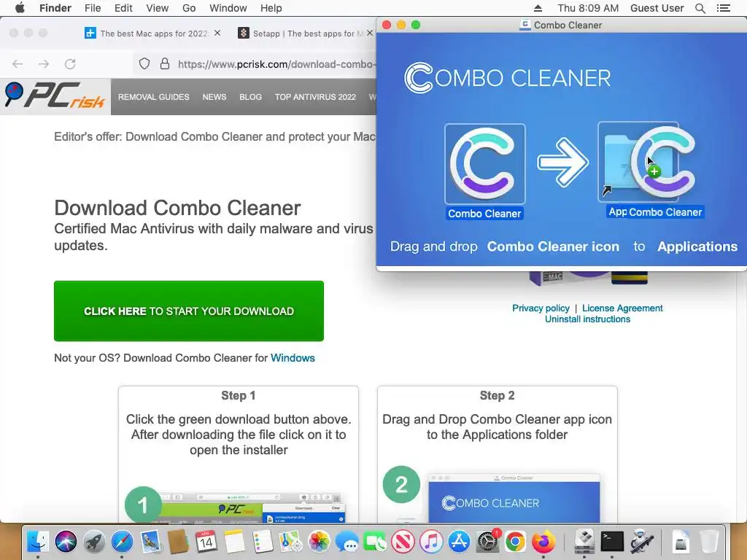Open the License Agreement link

pos(622,308)
